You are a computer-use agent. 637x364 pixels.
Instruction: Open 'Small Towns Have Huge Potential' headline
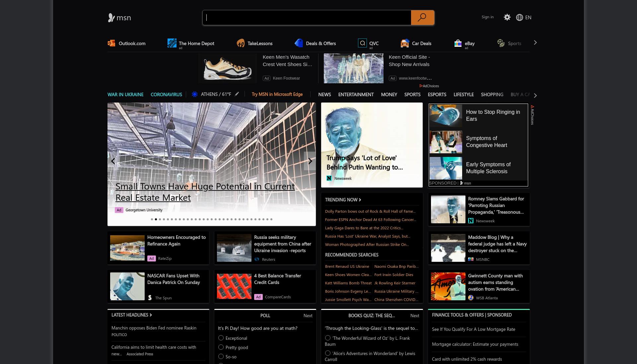pos(205,192)
